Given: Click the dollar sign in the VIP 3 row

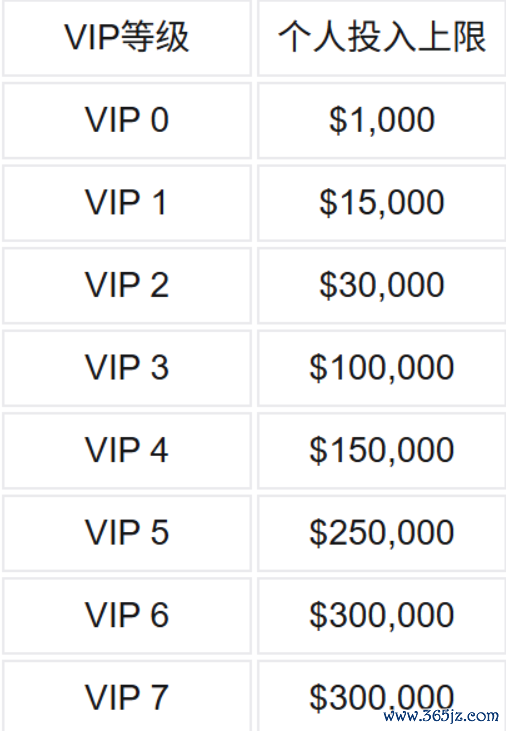Looking at the screenshot, I should (318, 368).
